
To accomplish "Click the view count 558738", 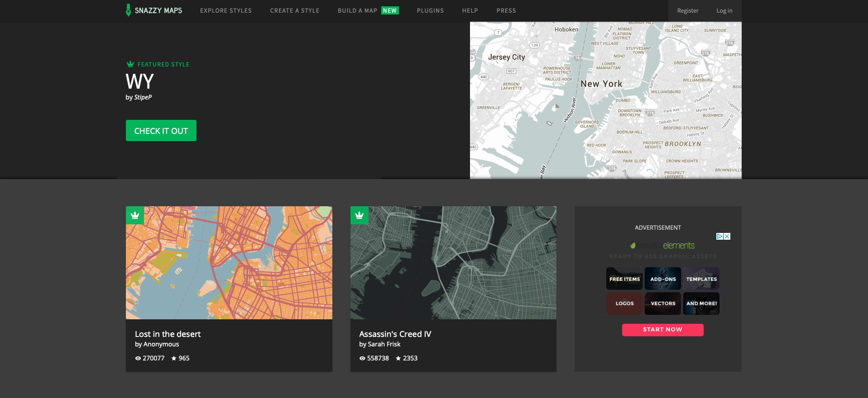I will coord(378,358).
